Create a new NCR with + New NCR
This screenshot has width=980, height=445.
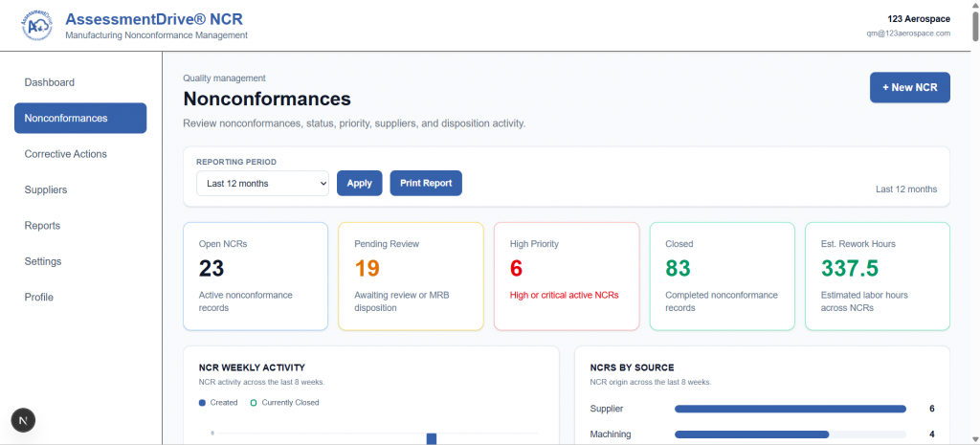click(x=909, y=87)
